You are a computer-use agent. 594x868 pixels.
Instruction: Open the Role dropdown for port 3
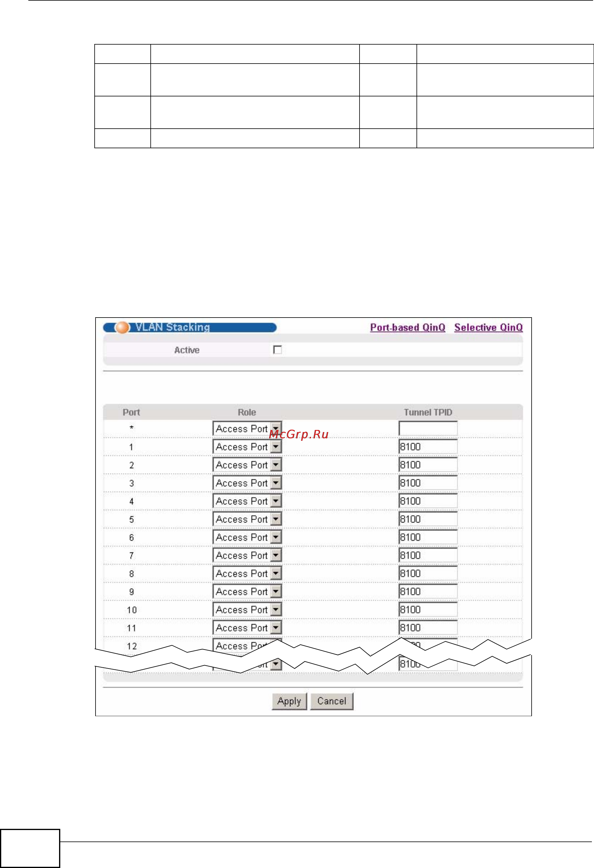(247, 483)
